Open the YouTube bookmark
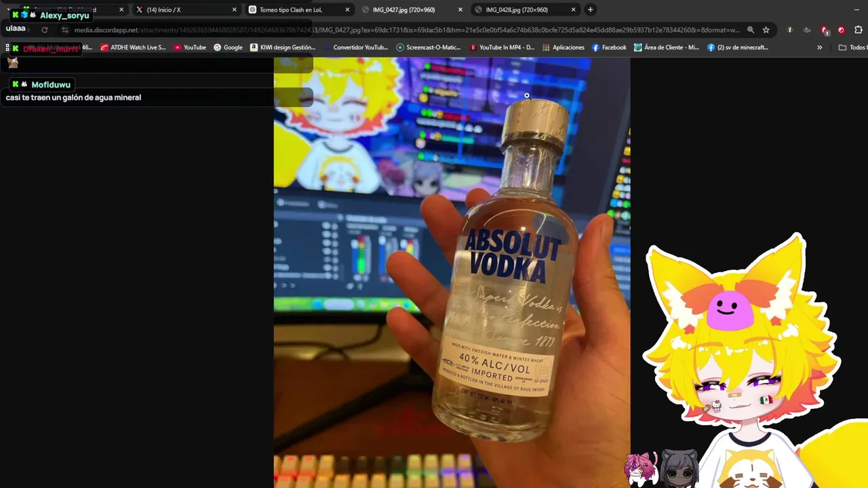868x488 pixels. tap(190, 47)
